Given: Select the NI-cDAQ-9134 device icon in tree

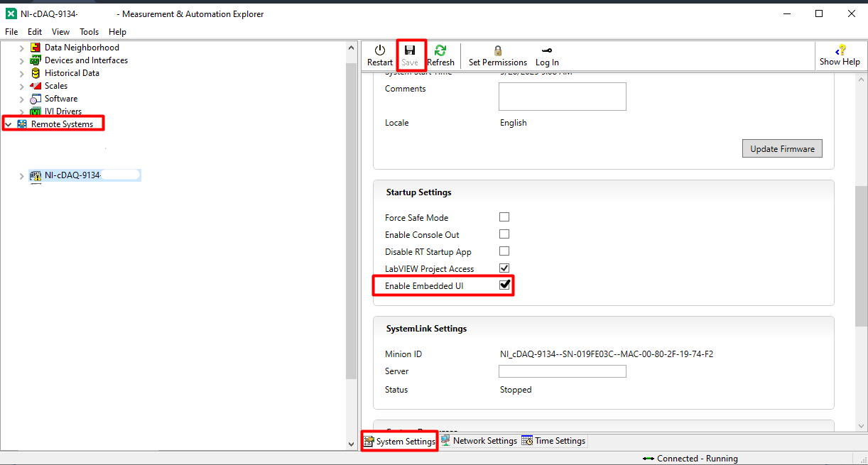Looking at the screenshot, I should (x=36, y=175).
